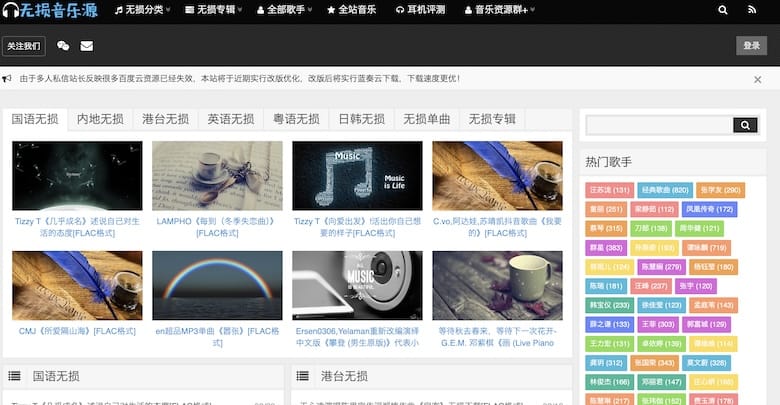Click the 经典歌曲 (820) tag
Image resolution: width=780 pixels, height=405 pixels.
(665, 190)
